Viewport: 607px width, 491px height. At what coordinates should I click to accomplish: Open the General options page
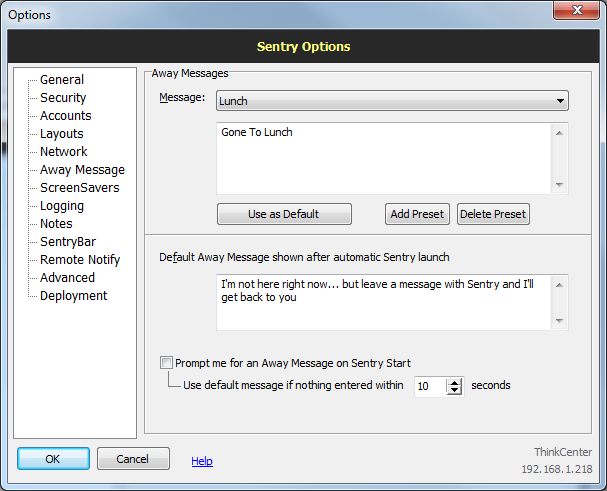62,80
